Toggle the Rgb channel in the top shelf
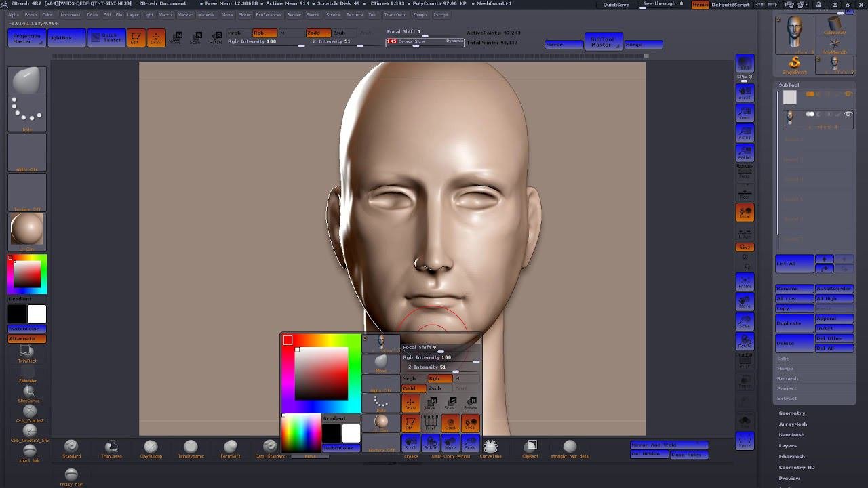The width and height of the screenshot is (868, 488). pos(264,33)
